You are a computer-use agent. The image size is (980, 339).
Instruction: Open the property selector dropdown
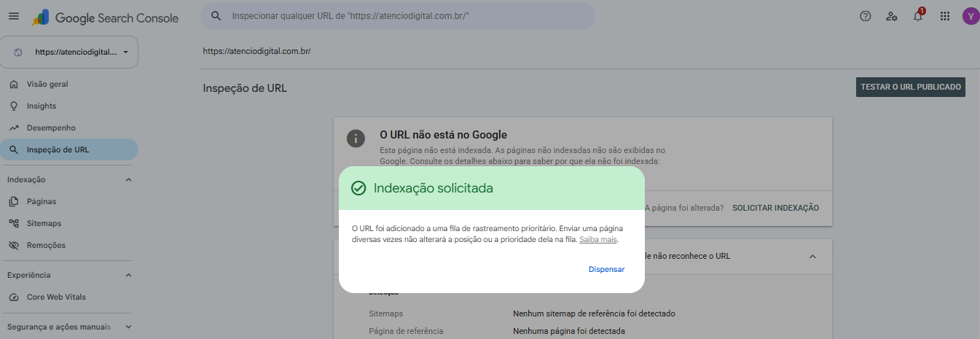70,52
